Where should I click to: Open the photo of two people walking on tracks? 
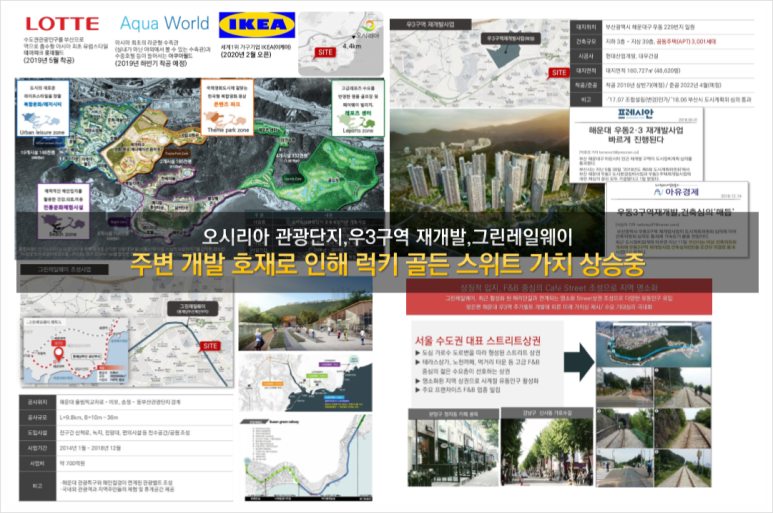pyautogui.click(x=683, y=387)
